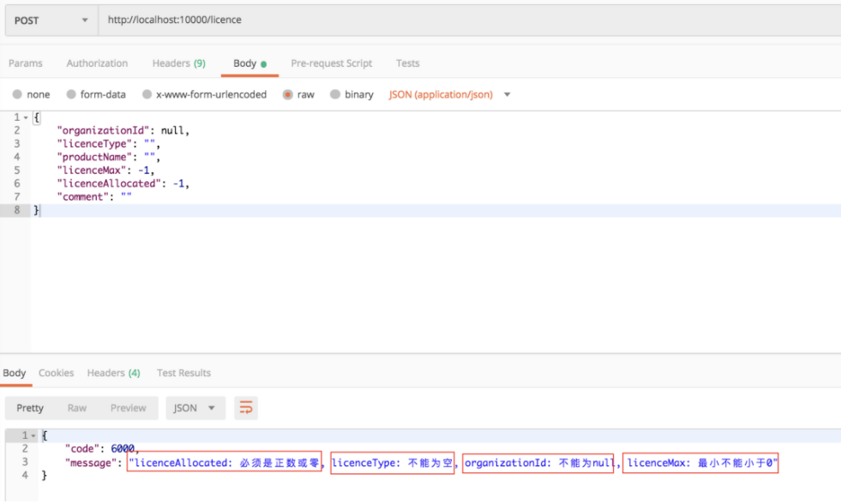Switch to the Pre-request Script tab
The width and height of the screenshot is (841, 504).
point(331,63)
